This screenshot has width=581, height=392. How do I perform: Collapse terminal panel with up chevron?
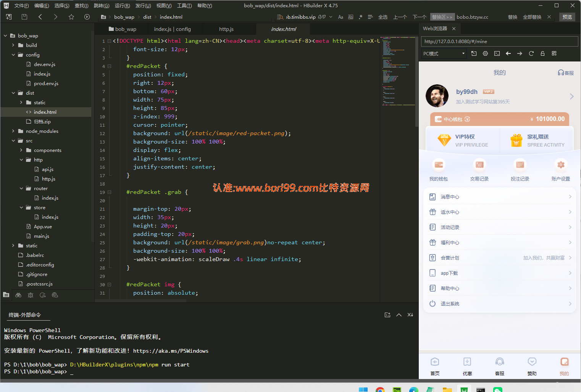(x=399, y=315)
